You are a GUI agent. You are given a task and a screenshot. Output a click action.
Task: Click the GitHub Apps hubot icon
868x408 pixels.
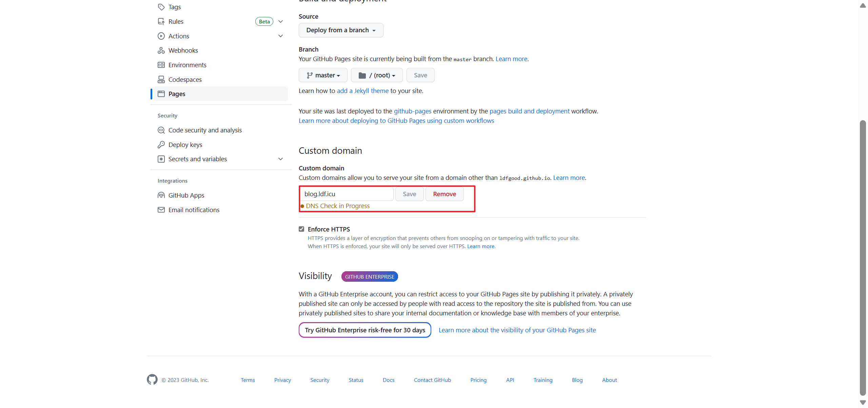[161, 195]
